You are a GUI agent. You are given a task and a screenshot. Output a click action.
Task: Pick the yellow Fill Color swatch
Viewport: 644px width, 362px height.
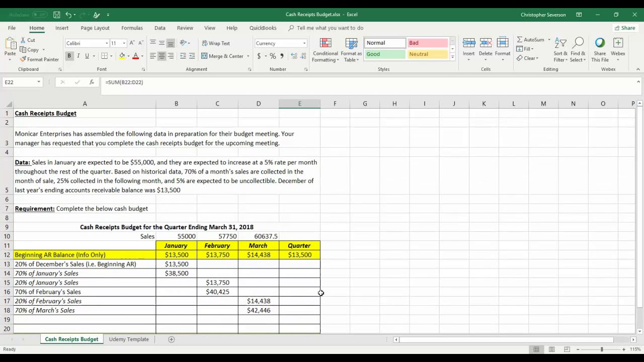(122, 56)
